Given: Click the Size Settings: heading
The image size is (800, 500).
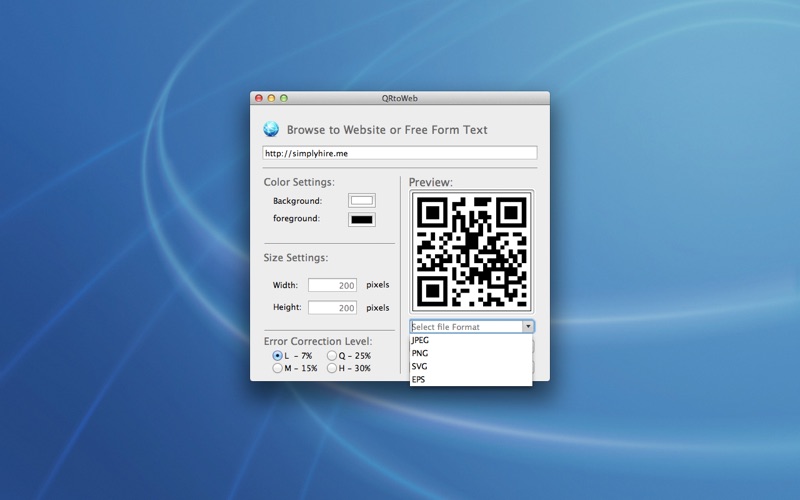Looking at the screenshot, I should pos(296,258).
